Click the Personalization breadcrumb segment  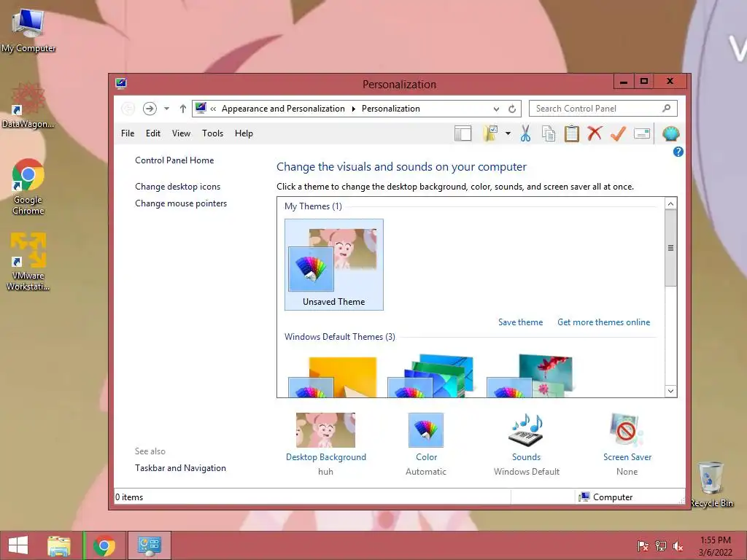coord(391,109)
